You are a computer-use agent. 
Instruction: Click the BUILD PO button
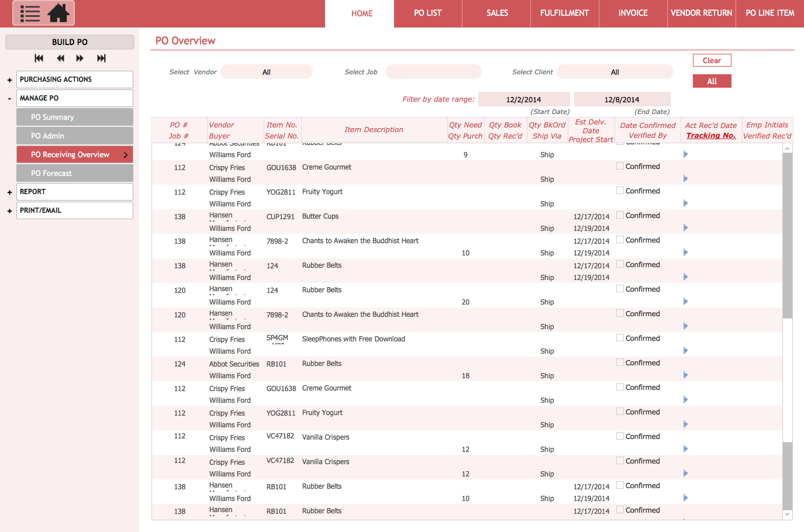(70, 42)
